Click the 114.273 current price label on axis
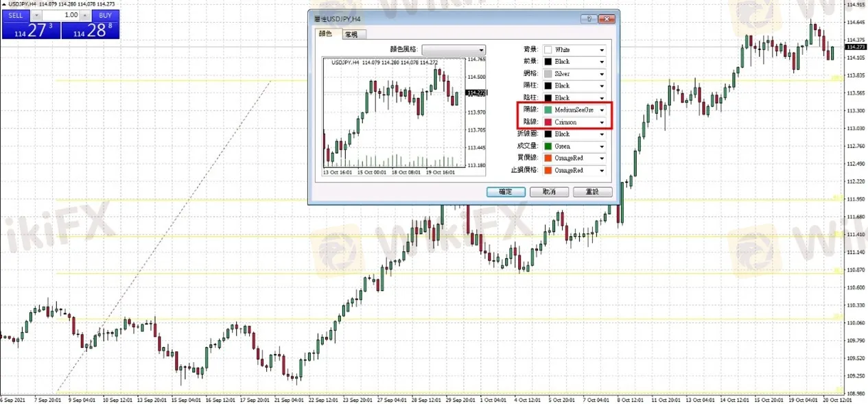This screenshot has width=868, height=404. [x=856, y=47]
